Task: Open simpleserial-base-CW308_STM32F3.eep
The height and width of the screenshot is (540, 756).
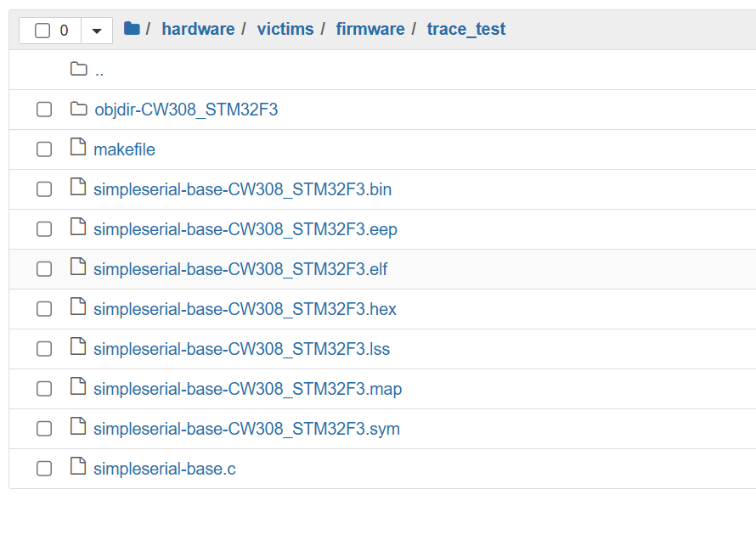Action: (245, 229)
